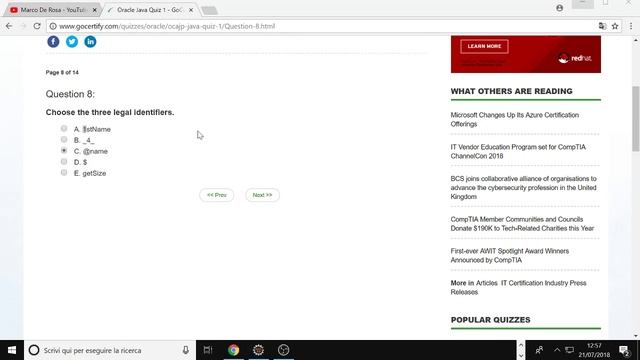Open Action Center notifications icon
This screenshot has height=360, width=640.
pos(624,350)
